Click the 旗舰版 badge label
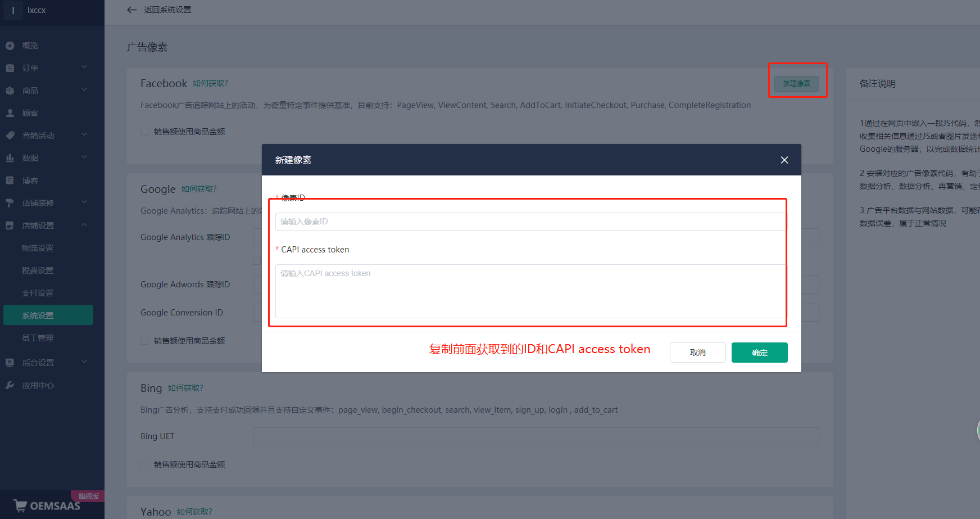 coord(88,496)
